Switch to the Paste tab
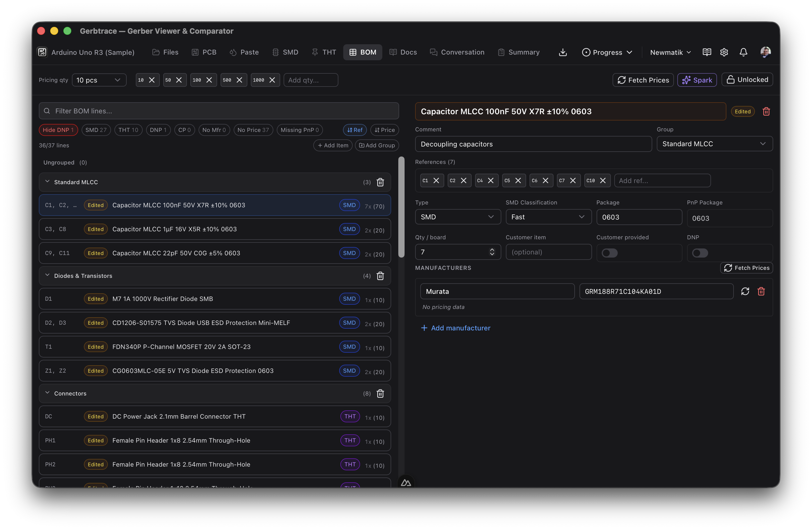Screen dimensions: 812x530 tap(244, 52)
